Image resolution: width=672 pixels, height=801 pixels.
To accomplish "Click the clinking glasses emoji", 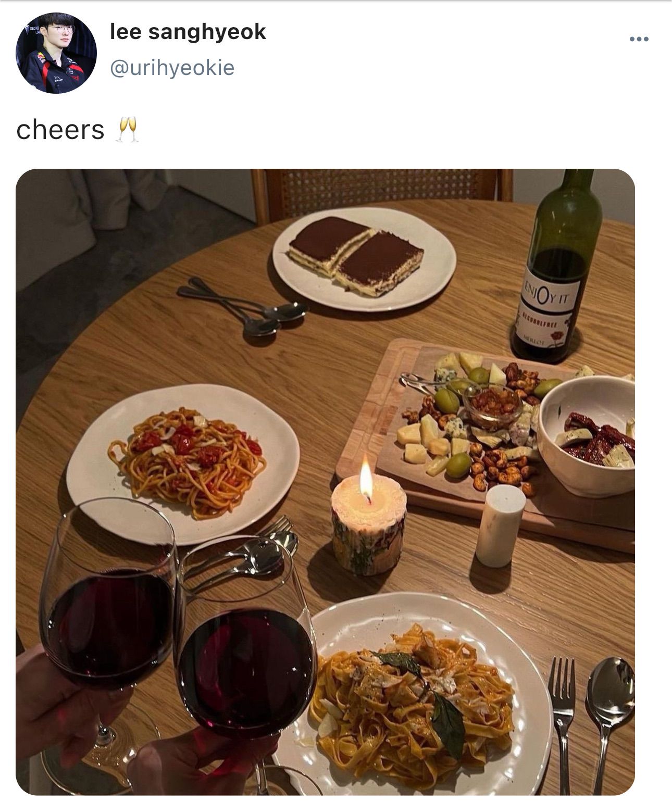I will pyautogui.click(x=128, y=130).
